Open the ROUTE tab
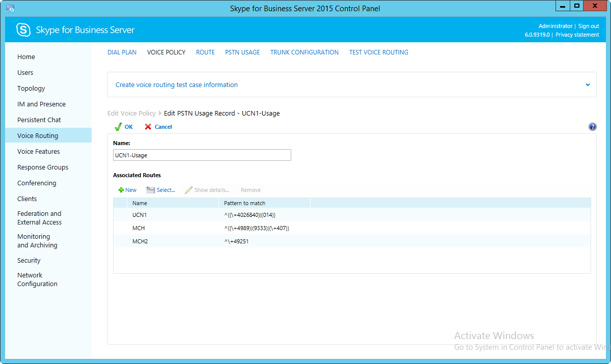Screen dimensions: 611x364 tap(205, 52)
